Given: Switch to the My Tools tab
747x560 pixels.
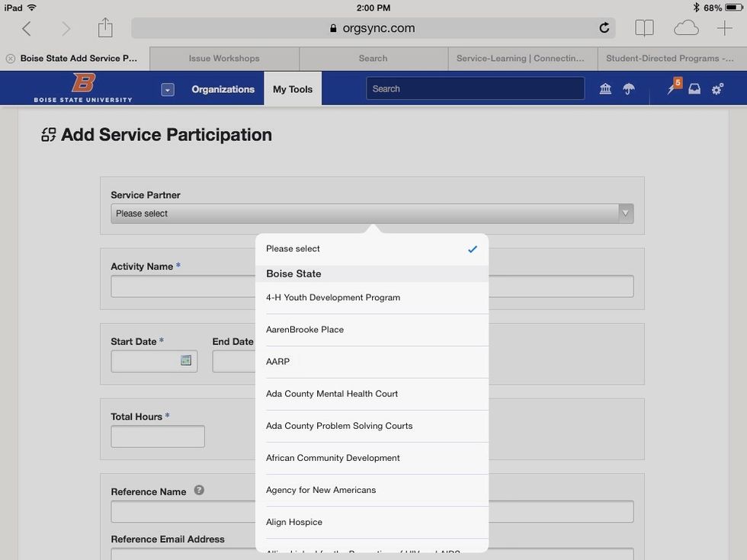Looking at the screenshot, I should [292, 88].
